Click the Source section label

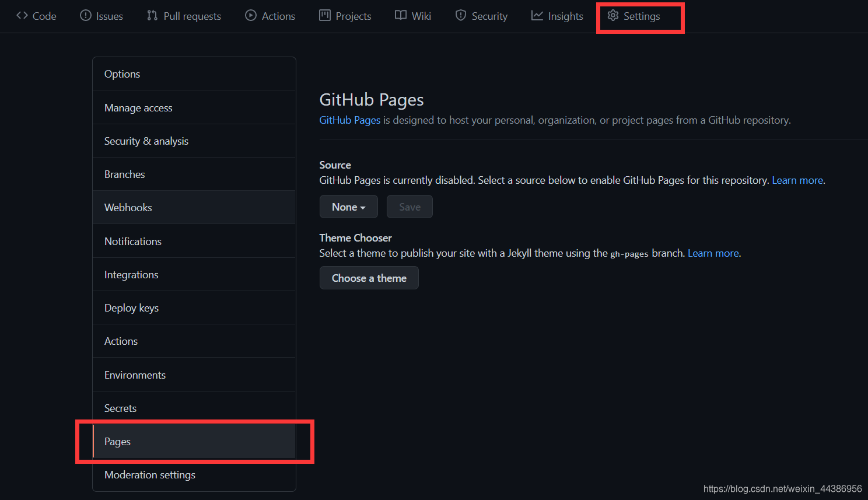tap(335, 165)
